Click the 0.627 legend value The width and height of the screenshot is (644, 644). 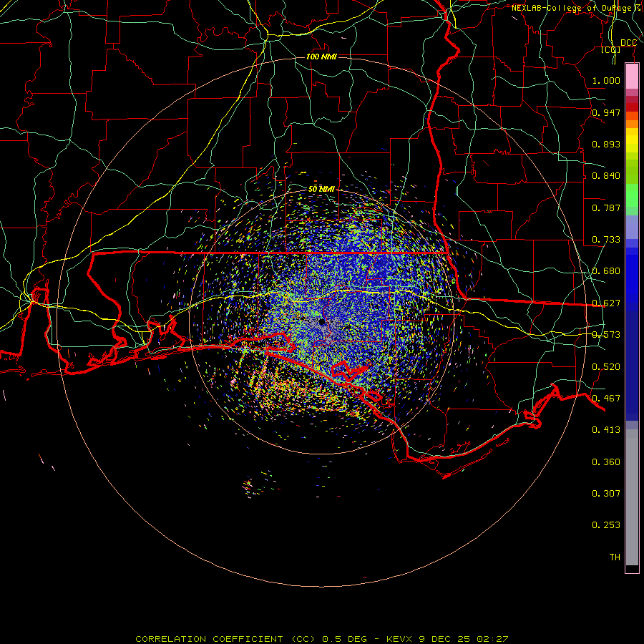coord(606,303)
